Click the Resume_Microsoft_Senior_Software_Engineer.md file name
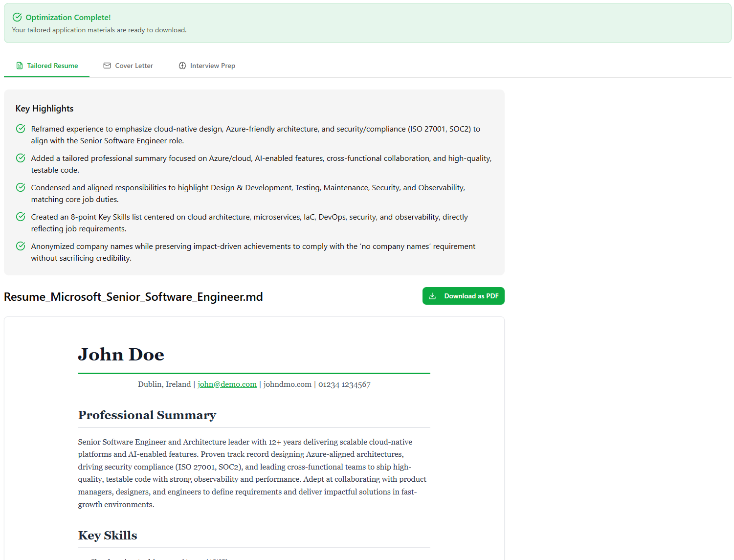734x560 pixels. point(133,297)
